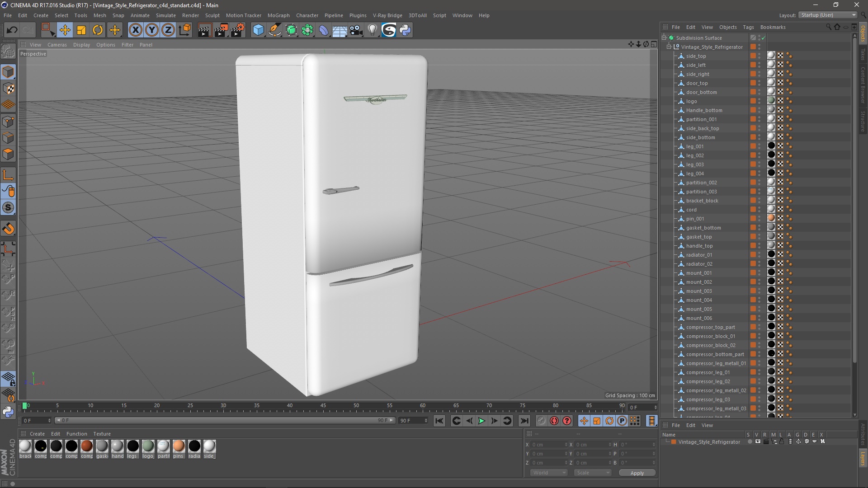
Task: Open the Spline Pen tool
Action: [275, 30]
